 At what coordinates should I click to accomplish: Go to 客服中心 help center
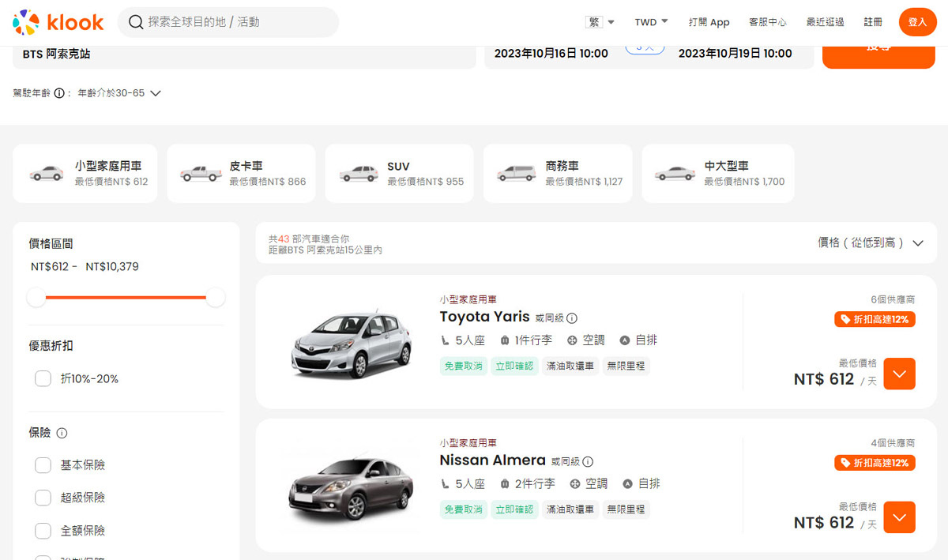[768, 22]
